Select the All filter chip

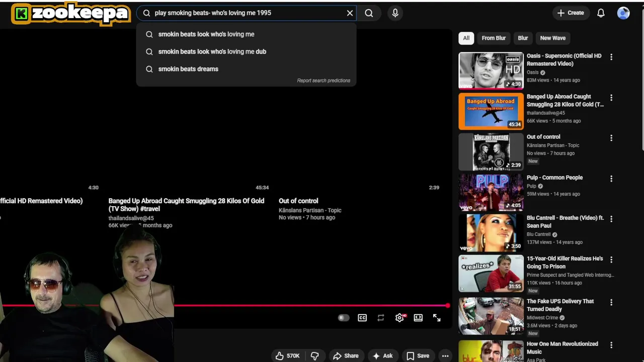pos(466,38)
